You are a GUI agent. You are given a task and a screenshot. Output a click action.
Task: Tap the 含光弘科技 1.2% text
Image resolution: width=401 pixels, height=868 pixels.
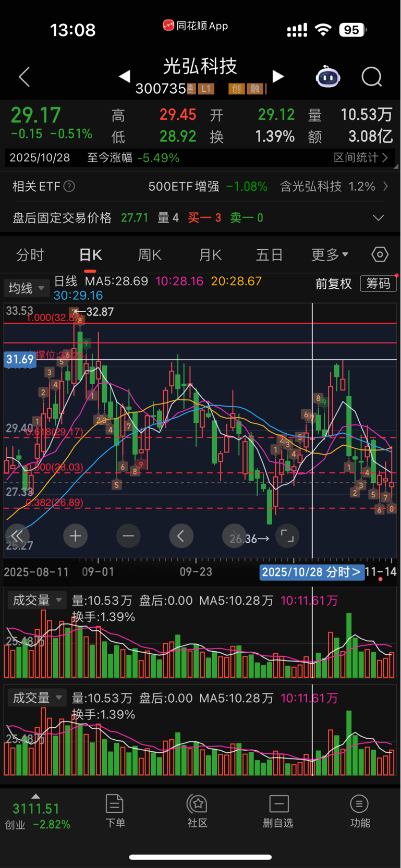pos(327,186)
